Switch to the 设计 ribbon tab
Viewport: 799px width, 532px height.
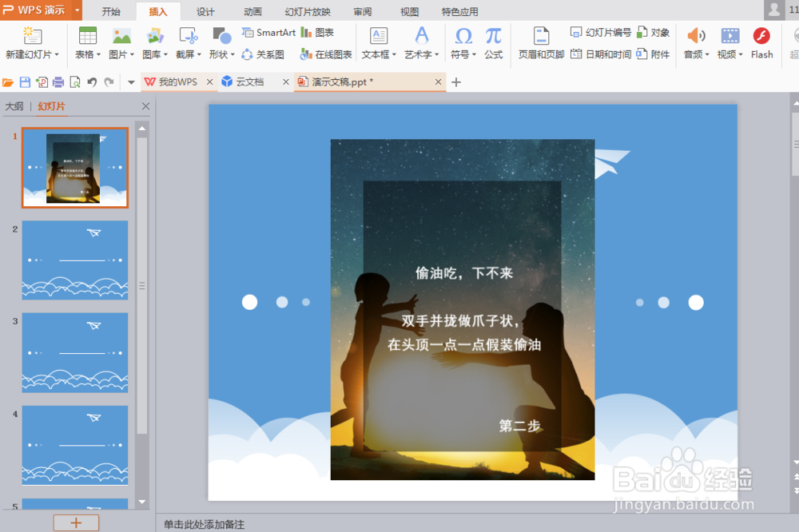click(205, 12)
